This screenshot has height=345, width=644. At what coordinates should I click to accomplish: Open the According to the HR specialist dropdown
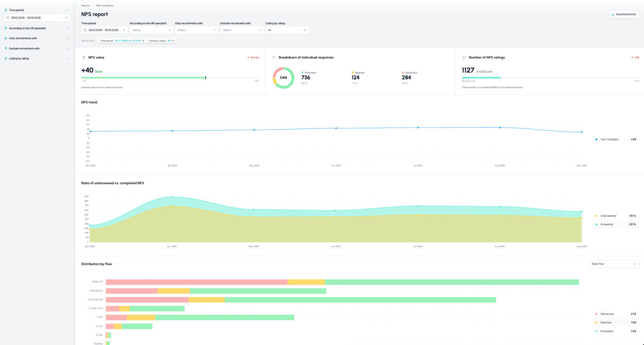point(151,30)
